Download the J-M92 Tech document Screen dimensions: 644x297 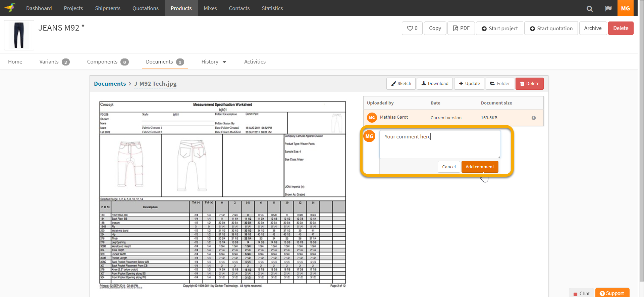pyautogui.click(x=435, y=84)
